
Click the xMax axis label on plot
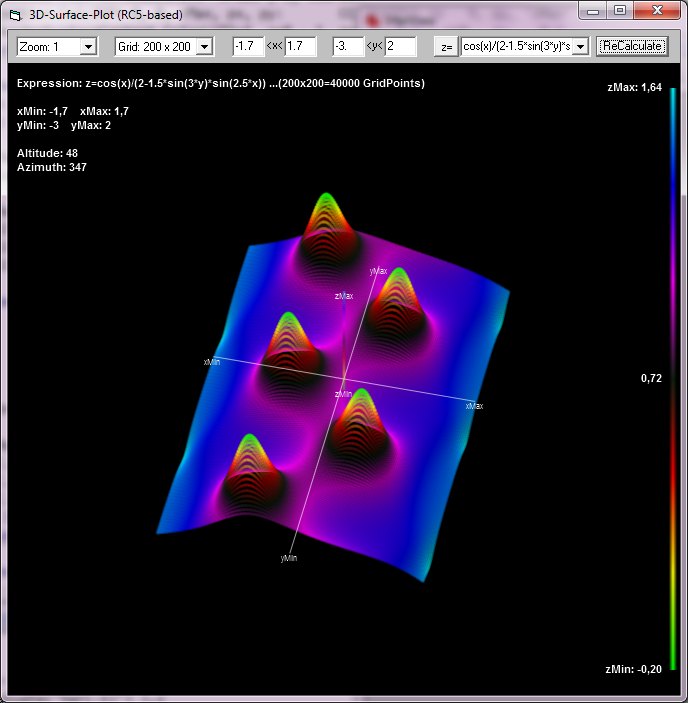coord(474,406)
